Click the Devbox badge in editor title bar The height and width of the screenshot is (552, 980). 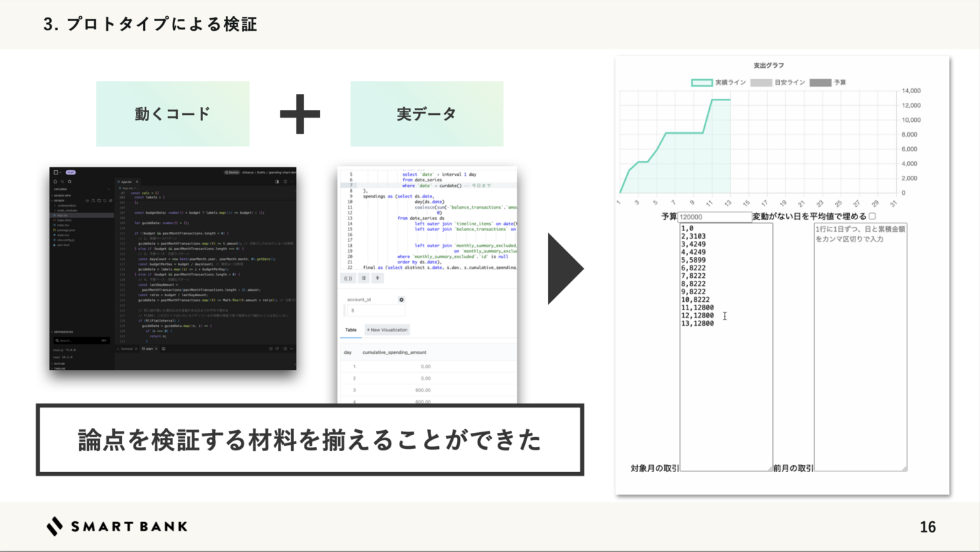(x=232, y=172)
